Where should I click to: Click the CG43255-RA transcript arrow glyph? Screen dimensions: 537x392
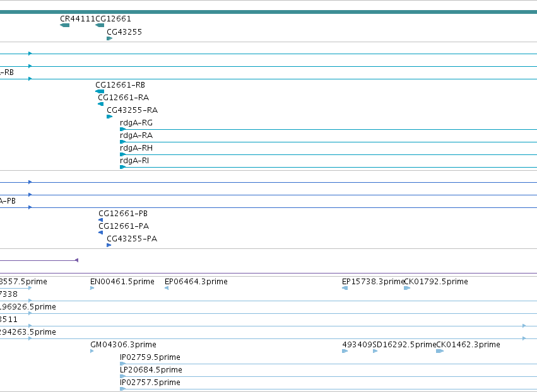(110, 117)
